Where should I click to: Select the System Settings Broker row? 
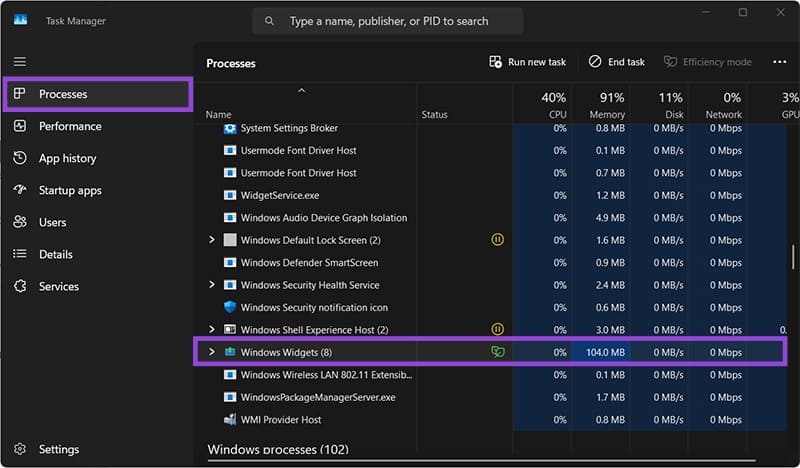click(491, 129)
